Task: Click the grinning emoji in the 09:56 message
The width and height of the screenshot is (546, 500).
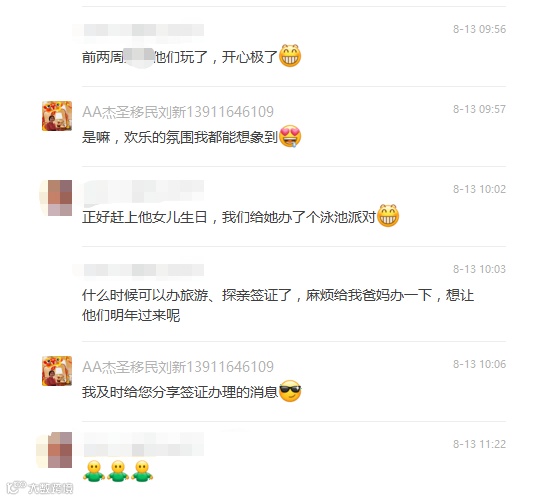Action: click(x=290, y=56)
